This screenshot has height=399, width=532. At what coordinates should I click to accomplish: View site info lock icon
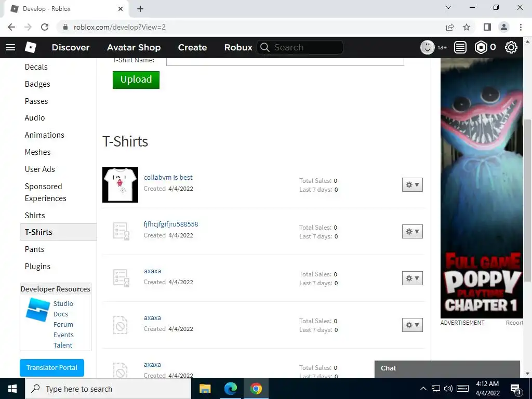pos(66,27)
